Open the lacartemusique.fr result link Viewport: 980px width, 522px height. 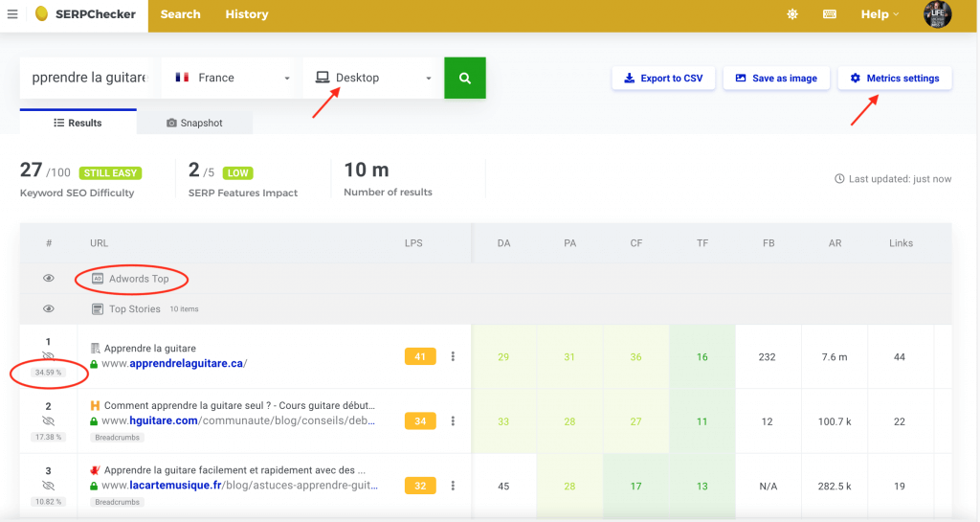point(239,485)
